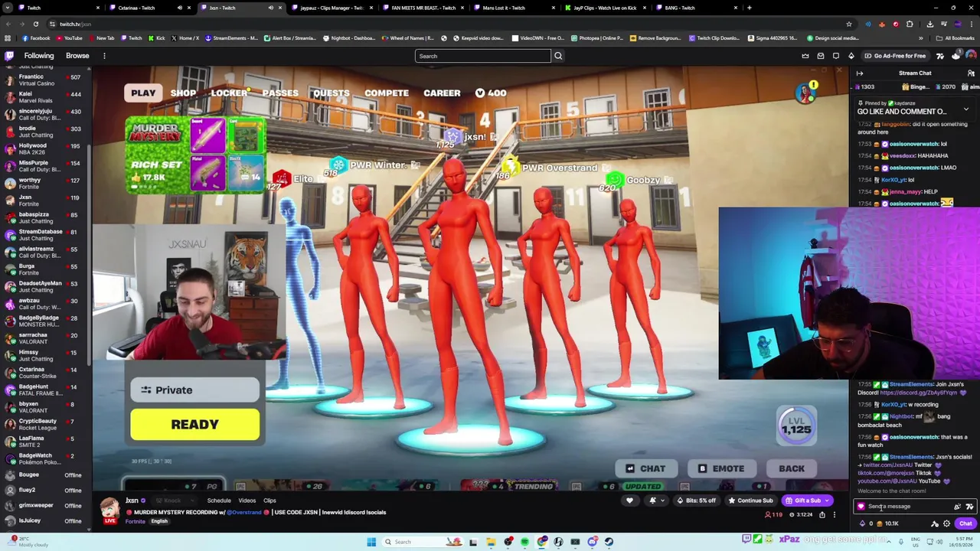Click the Twitch home logo
This screenshot has height=551, width=980.
pyautogui.click(x=9, y=56)
